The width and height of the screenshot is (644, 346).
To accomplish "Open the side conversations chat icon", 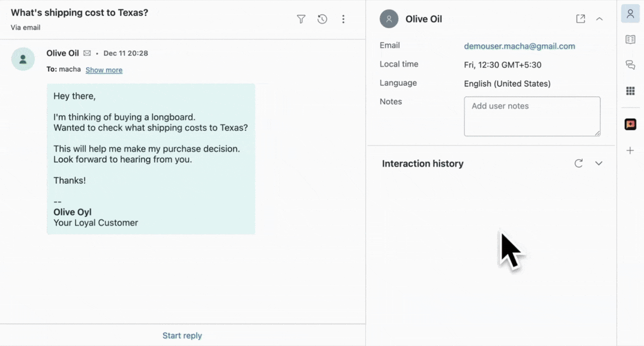I will pyautogui.click(x=630, y=65).
